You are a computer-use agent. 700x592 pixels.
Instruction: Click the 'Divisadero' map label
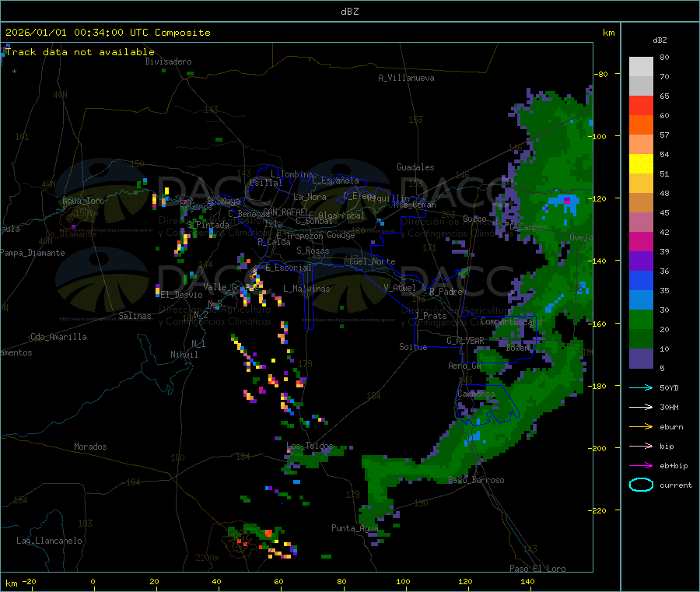168,61
